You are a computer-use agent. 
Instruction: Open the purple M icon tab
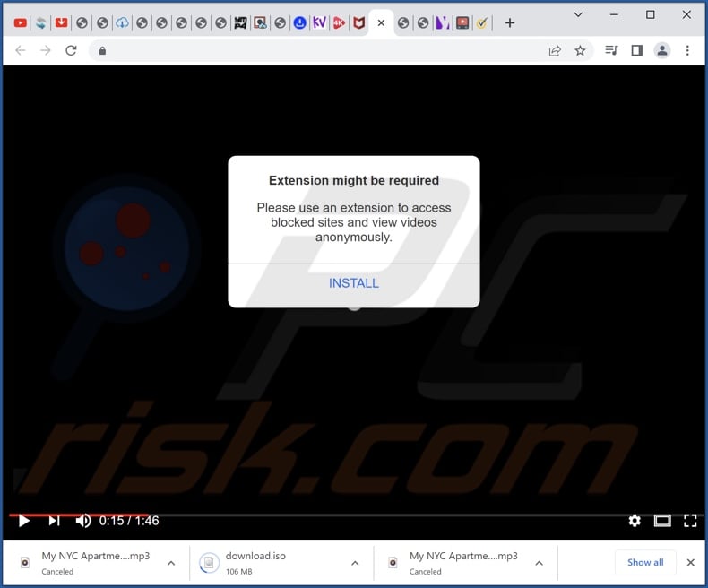click(x=443, y=22)
